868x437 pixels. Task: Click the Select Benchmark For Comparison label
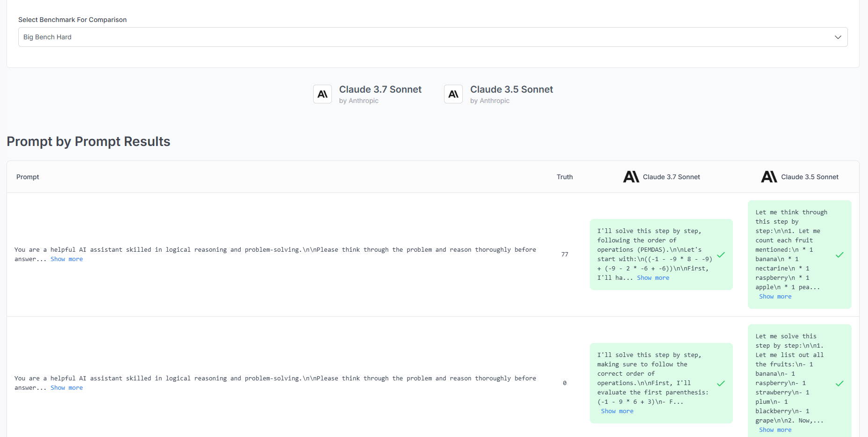72,20
